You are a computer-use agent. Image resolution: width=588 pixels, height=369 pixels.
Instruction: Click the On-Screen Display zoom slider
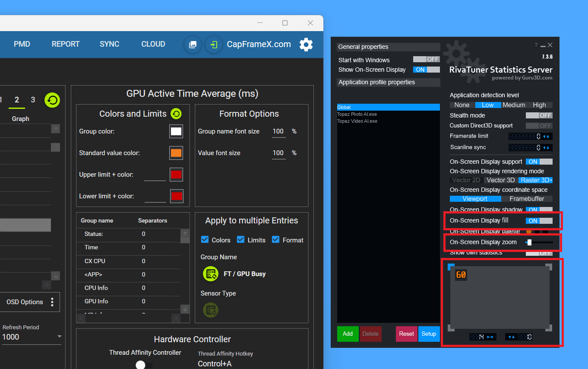(539, 242)
